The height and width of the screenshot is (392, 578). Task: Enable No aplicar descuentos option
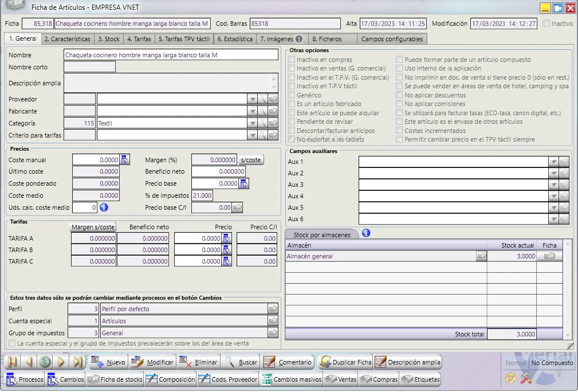(x=399, y=95)
